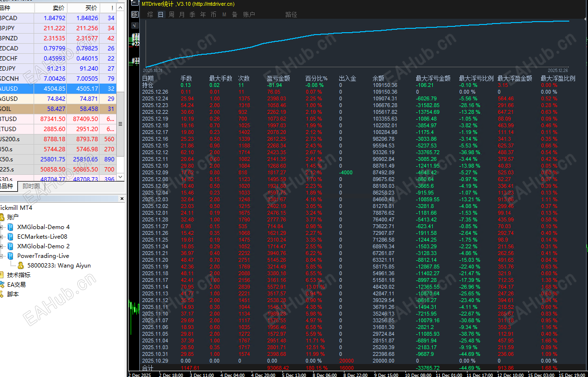
Task: Switch to the 账户 account tab
Action: click(x=249, y=14)
